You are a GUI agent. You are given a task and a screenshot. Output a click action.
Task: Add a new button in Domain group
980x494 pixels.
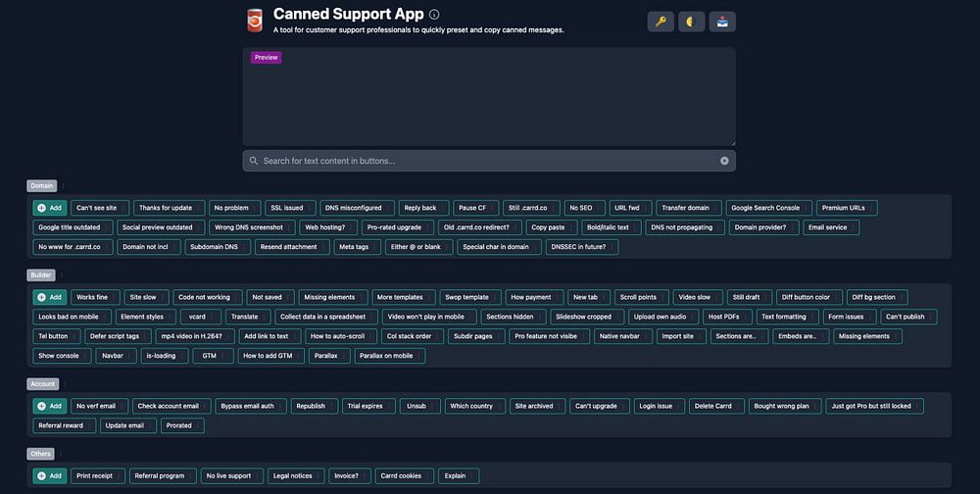point(49,208)
